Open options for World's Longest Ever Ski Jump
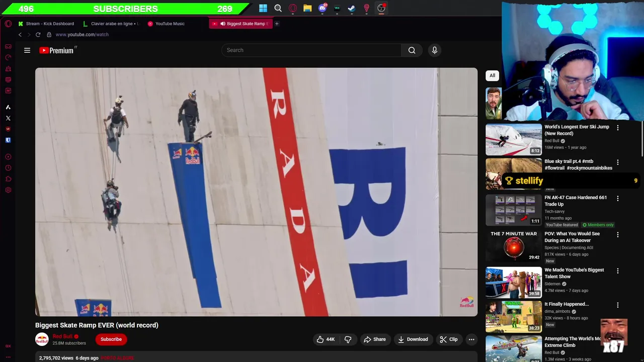Image resolution: width=644 pixels, height=362 pixels. tap(618, 128)
